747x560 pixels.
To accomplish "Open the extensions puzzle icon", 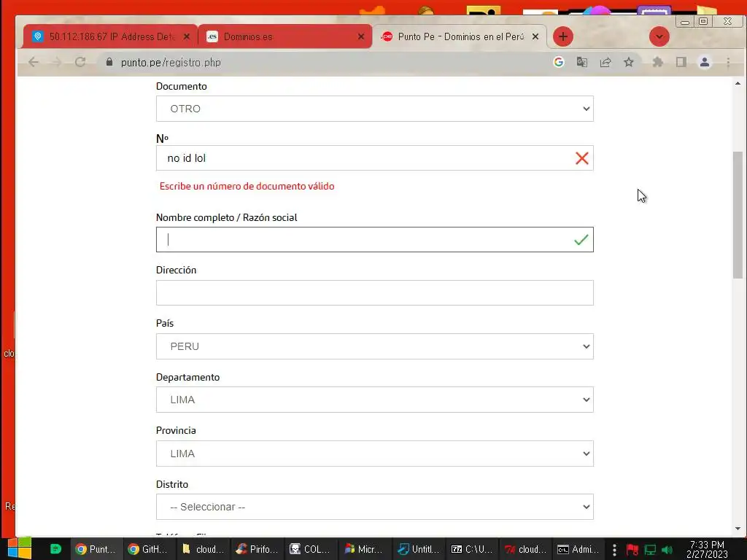I will click(657, 62).
